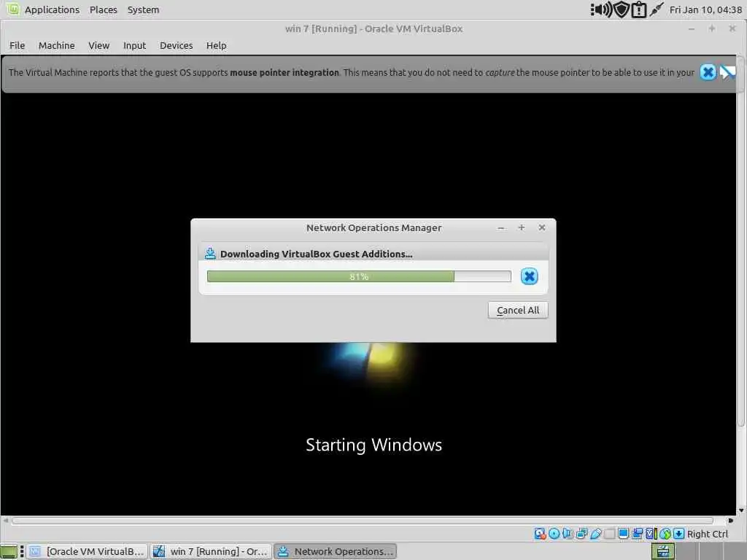Click the do-not-show-again icon on notification bar
Viewport: 747px width, 560px height.
pyautogui.click(x=727, y=72)
